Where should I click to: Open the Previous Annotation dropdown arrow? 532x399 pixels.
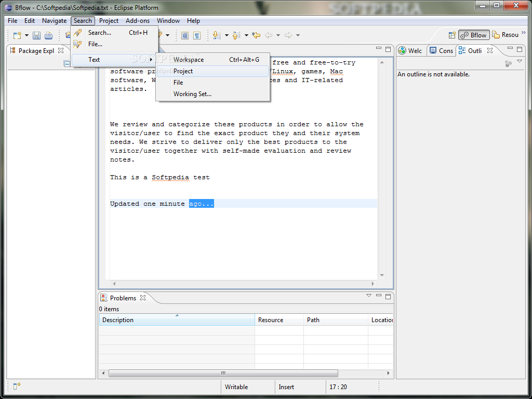[x=246, y=35]
